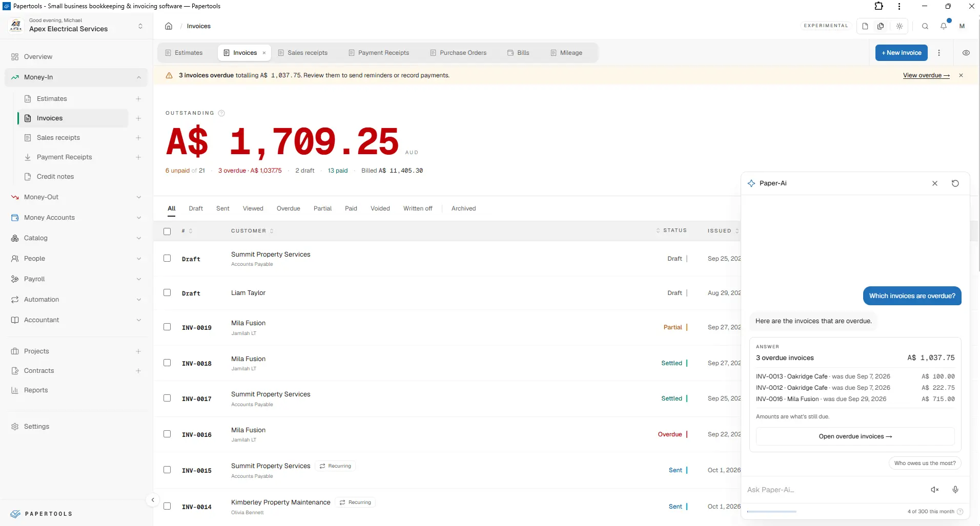Focus the Ask Paper-Ai input field
Image resolution: width=980 pixels, height=526 pixels.
[835, 490]
